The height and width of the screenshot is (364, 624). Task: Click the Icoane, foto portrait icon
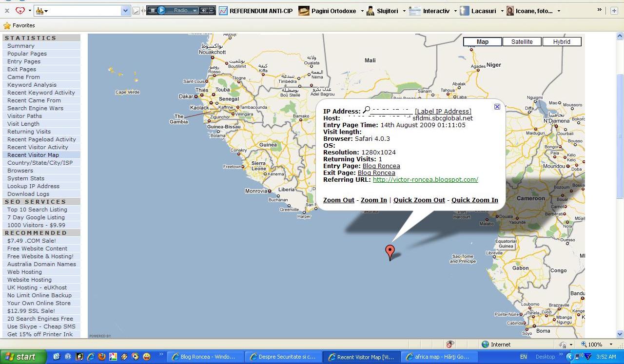click(x=510, y=11)
